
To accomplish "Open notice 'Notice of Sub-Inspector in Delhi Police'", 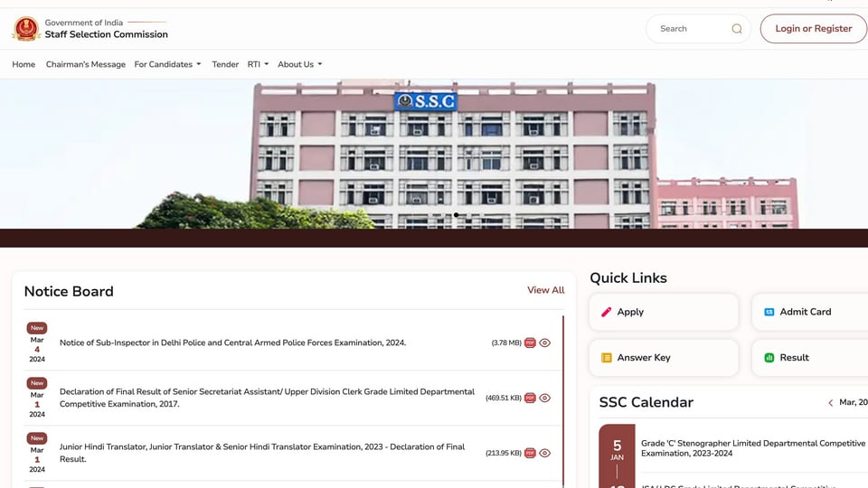I will [x=232, y=343].
